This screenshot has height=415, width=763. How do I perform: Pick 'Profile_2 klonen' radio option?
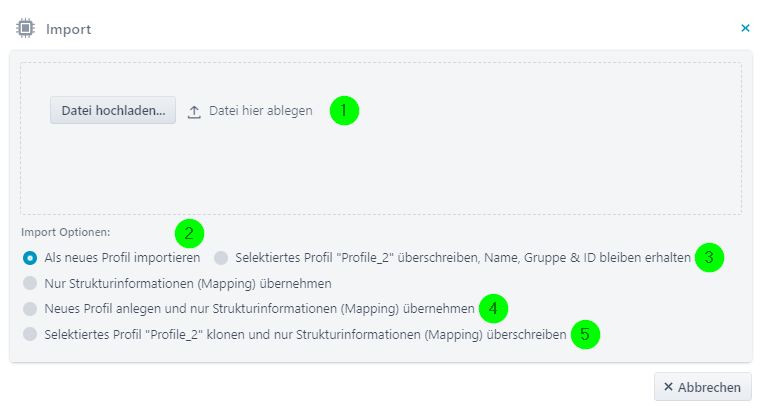[30, 334]
